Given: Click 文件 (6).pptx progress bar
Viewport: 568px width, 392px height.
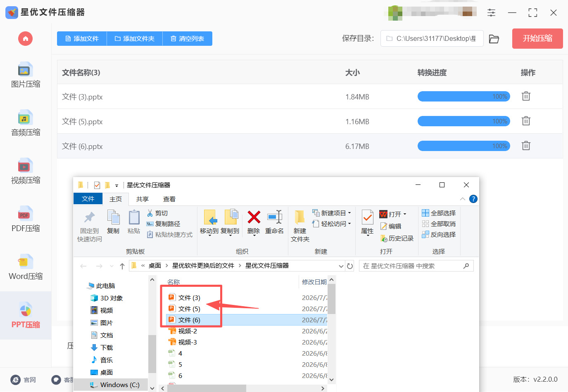Looking at the screenshot, I should point(464,146).
